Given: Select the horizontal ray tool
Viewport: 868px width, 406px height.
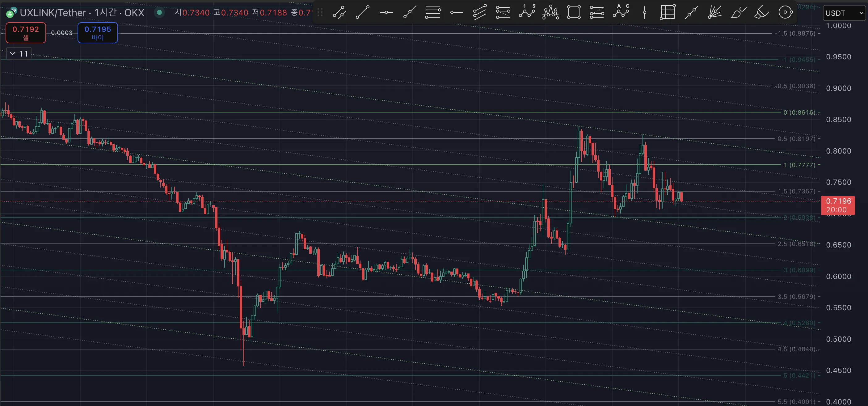Looking at the screenshot, I should (457, 12).
